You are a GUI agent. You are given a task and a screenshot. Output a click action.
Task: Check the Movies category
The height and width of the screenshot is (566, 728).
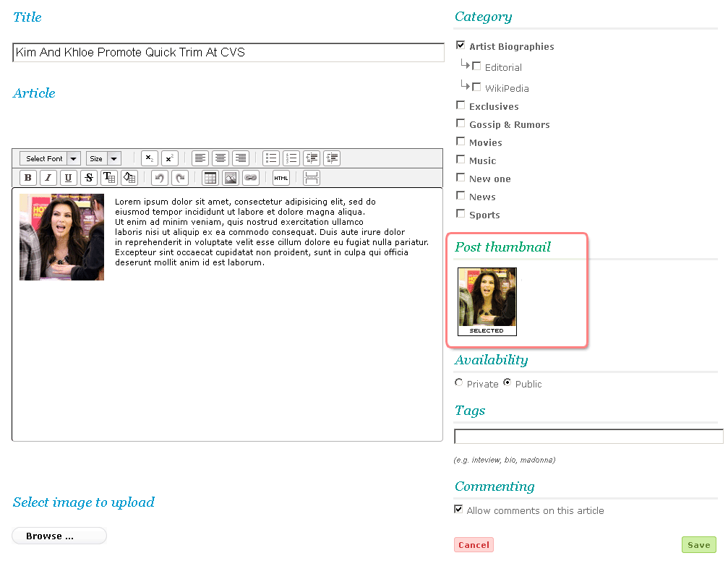point(461,141)
